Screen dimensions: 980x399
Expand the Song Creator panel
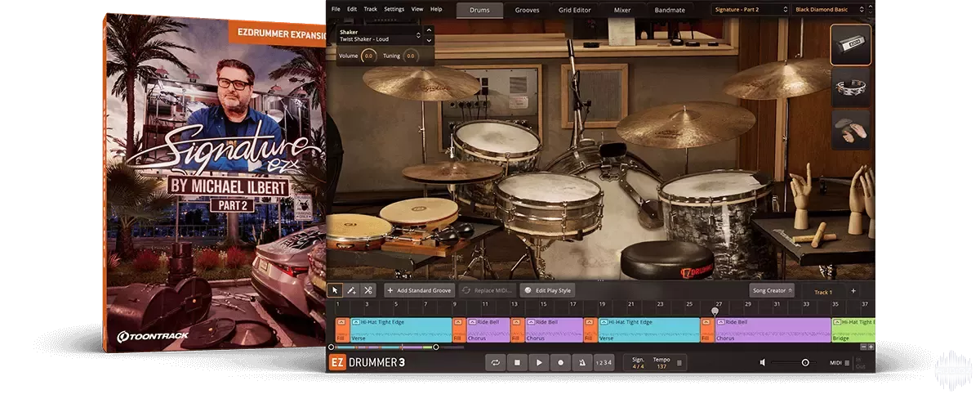click(x=772, y=290)
